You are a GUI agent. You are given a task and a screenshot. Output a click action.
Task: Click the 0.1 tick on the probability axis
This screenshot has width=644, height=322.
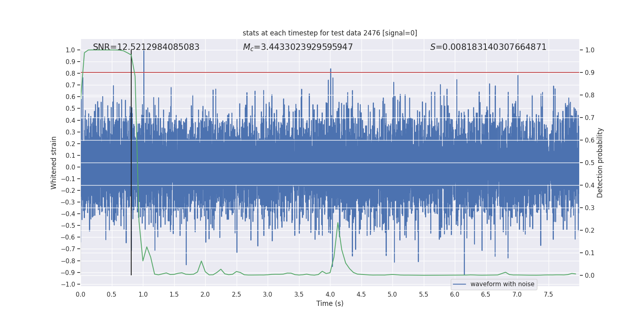pyautogui.click(x=590, y=253)
